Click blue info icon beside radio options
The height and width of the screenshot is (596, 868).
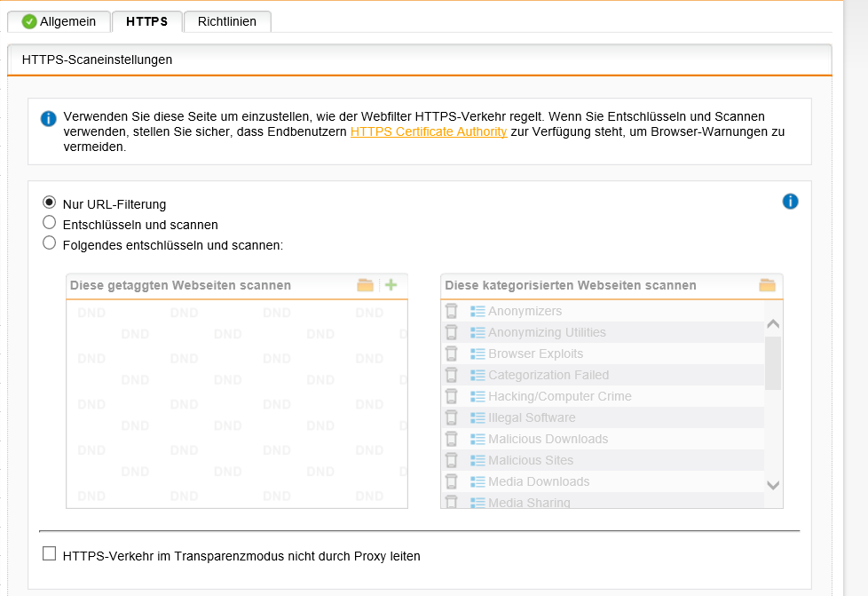click(790, 202)
